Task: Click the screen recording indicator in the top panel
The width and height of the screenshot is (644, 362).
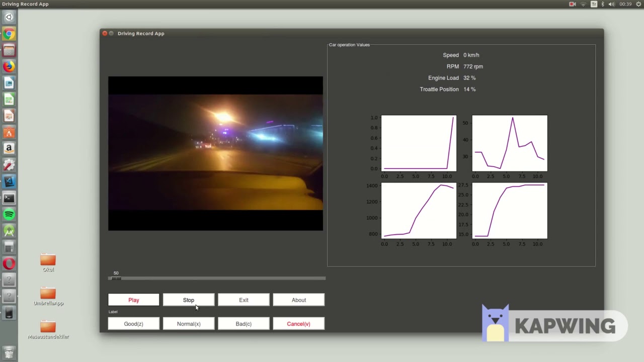Action: [573, 4]
